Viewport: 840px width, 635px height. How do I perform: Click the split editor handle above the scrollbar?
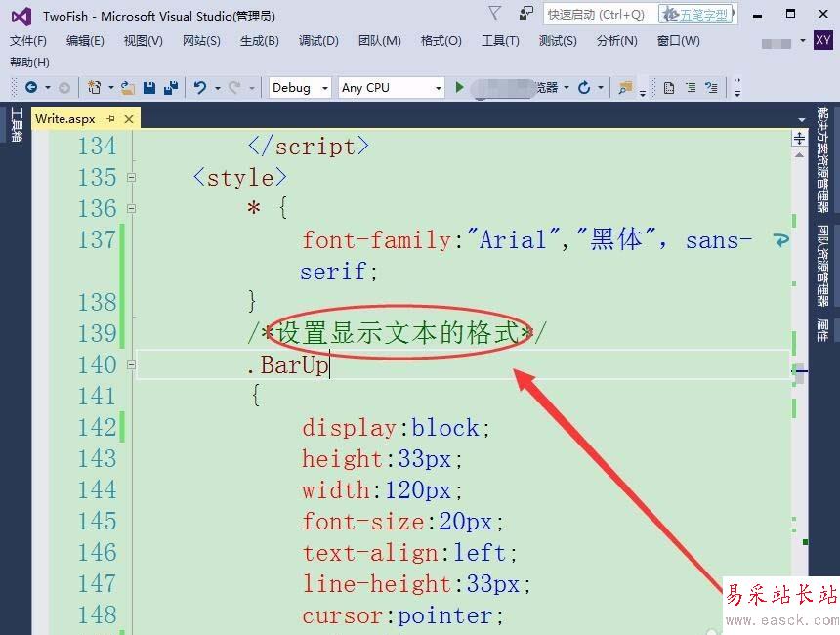pyautogui.click(x=799, y=139)
